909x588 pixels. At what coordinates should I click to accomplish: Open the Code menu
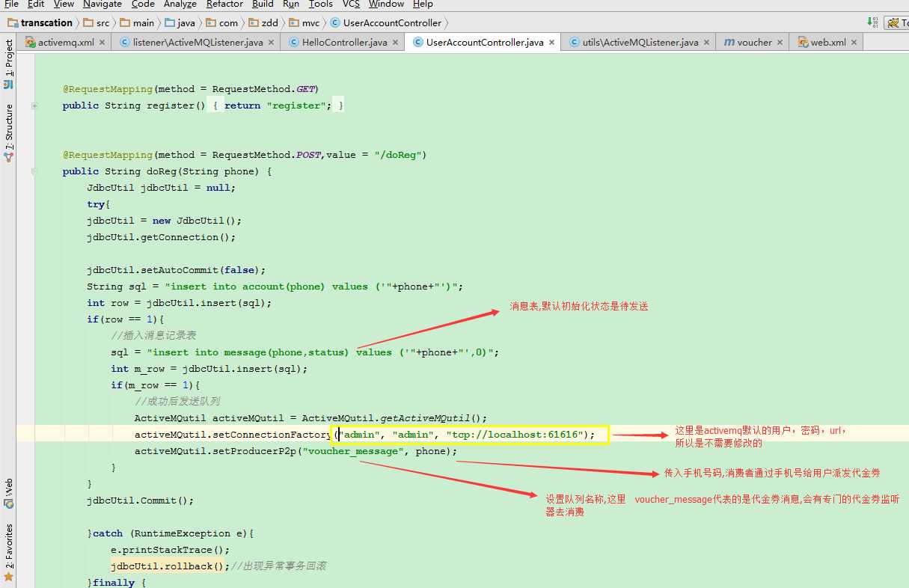pos(143,4)
